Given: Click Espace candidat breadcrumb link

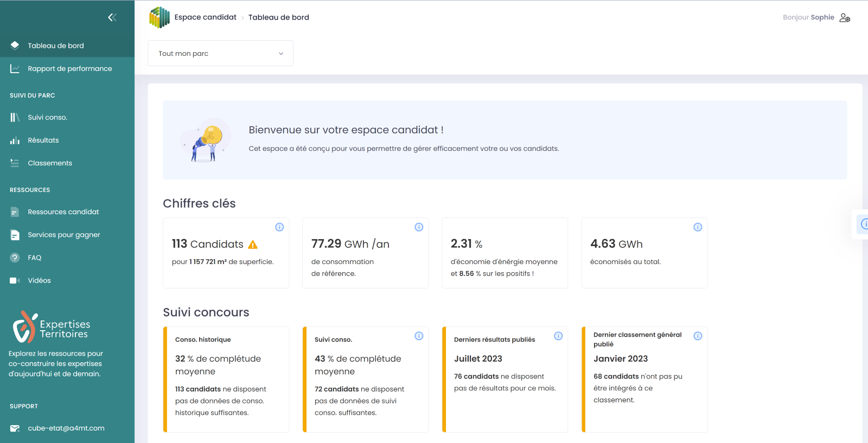Looking at the screenshot, I should (x=206, y=17).
